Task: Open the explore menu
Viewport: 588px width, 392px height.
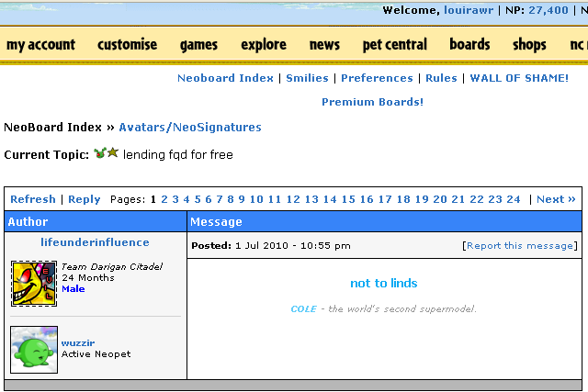Action: point(264,45)
